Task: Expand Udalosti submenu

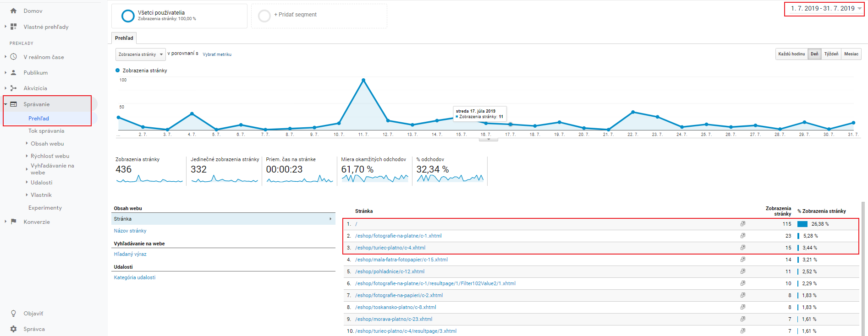Action: [x=27, y=182]
